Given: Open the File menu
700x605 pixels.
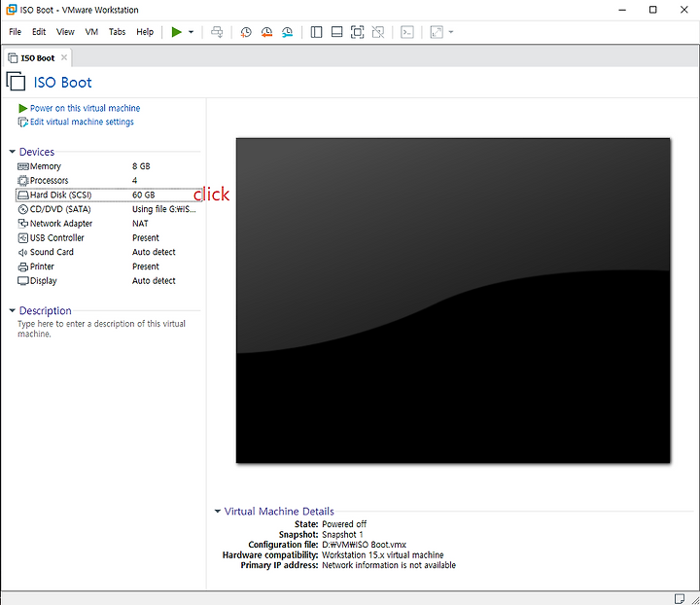Looking at the screenshot, I should coord(16,32).
